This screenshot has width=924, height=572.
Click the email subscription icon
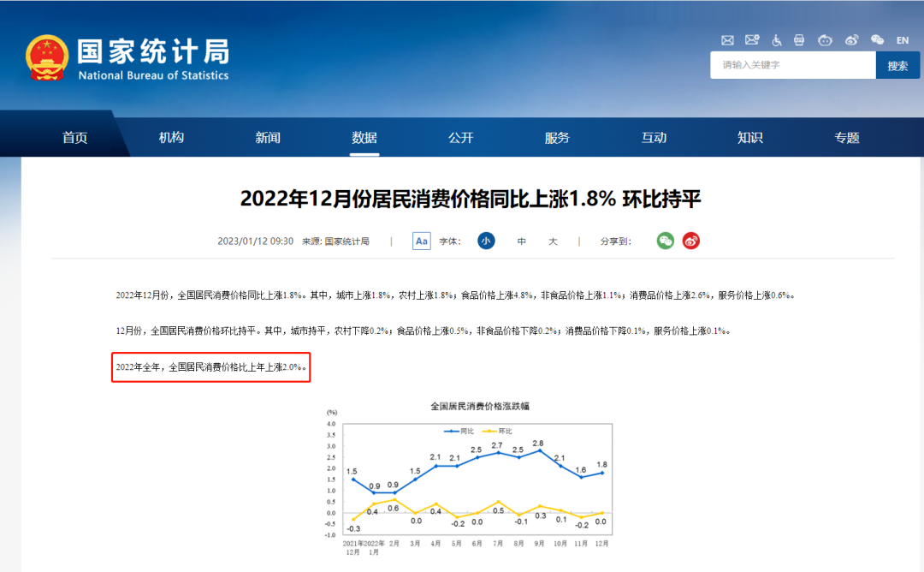click(752, 39)
